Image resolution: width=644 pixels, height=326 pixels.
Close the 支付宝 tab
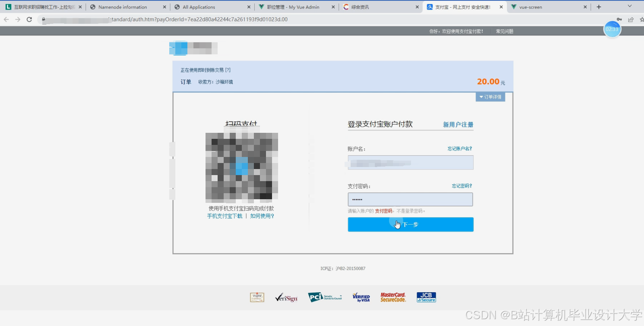501,7
